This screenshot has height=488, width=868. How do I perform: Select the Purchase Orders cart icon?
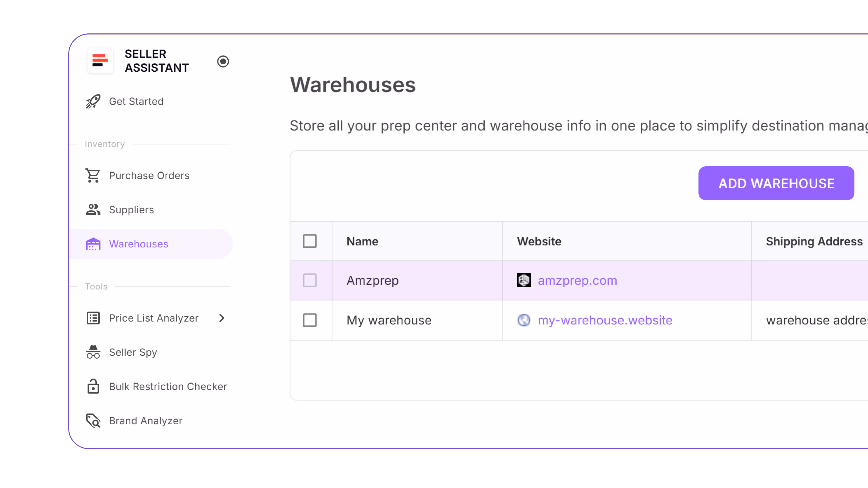pyautogui.click(x=93, y=176)
